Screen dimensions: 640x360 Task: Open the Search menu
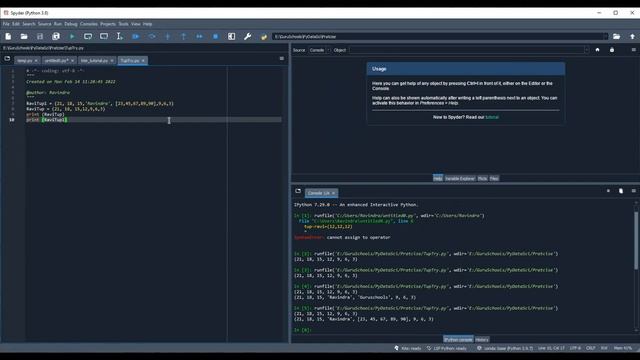pyautogui.click(x=29, y=24)
